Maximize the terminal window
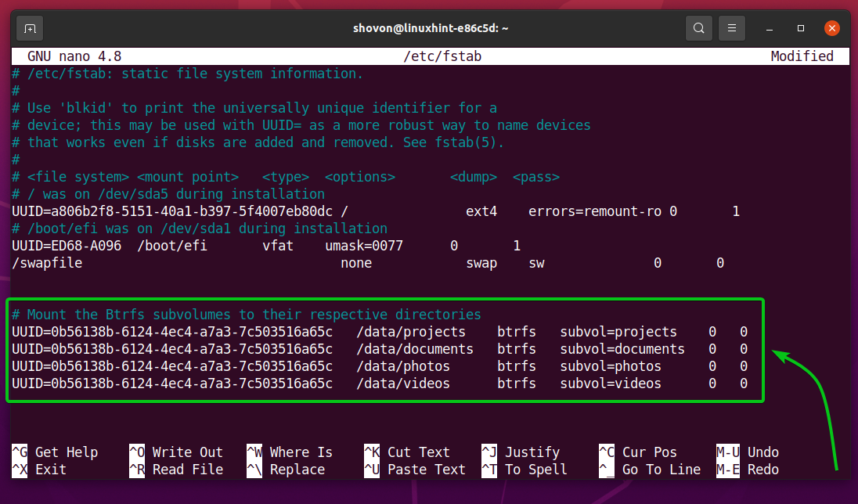 tap(801, 29)
